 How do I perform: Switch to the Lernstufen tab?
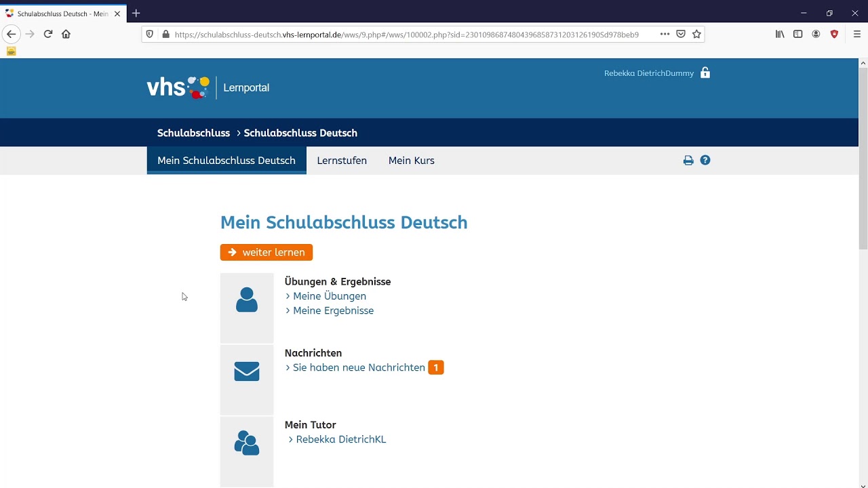[x=342, y=161]
